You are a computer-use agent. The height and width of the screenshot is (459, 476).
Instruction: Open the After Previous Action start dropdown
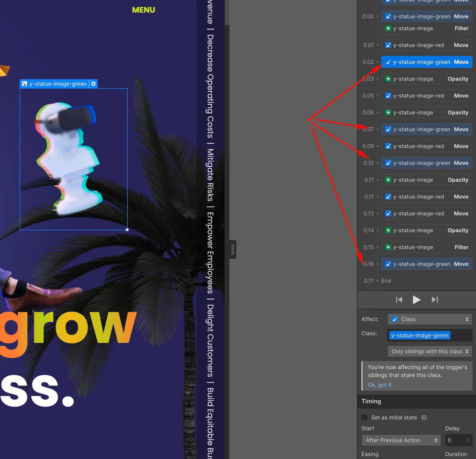tap(401, 440)
